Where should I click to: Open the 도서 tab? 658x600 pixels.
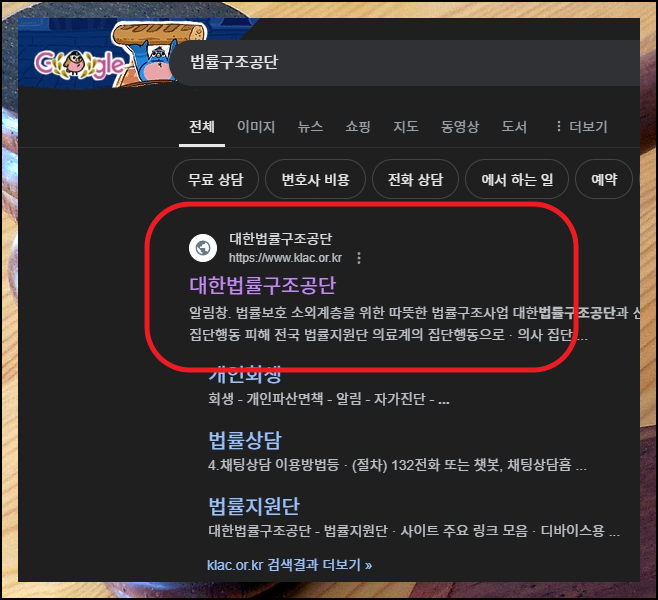(x=514, y=126)
